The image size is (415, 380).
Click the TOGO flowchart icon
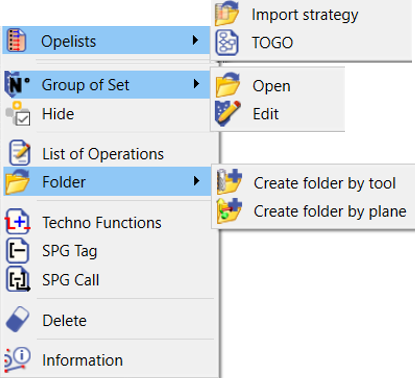click(x=227, y=43)
